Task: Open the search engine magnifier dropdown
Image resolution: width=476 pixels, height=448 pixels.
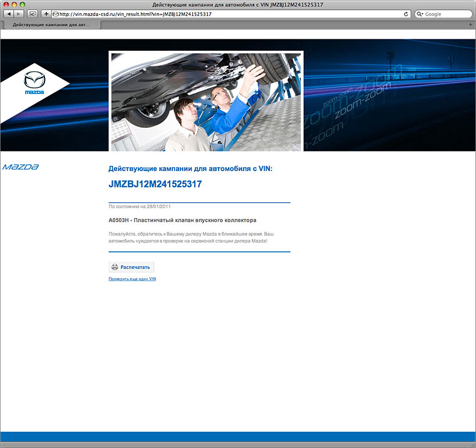Action: [x=420, y=14]
